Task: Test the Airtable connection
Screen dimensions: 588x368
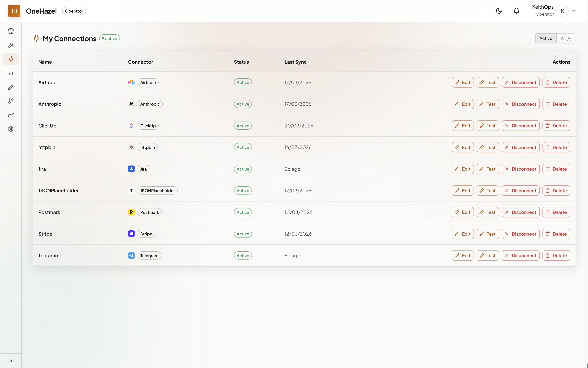Action: click(x=487, y=82)
